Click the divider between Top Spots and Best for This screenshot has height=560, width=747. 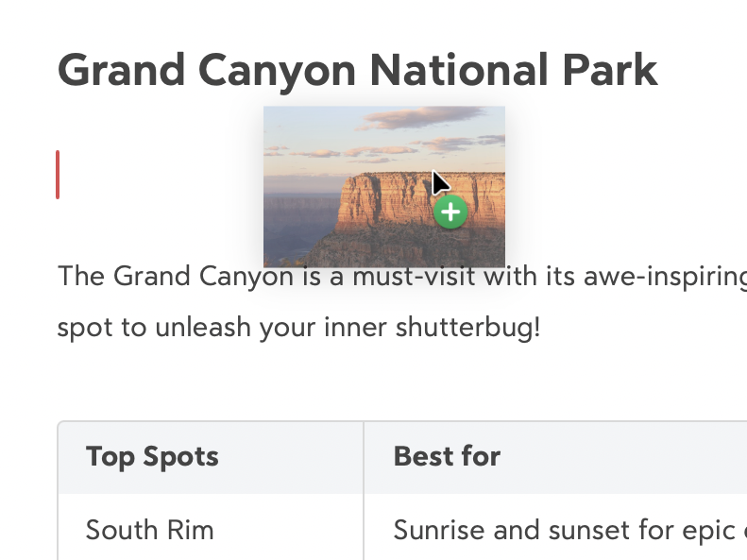coord(364,457)
